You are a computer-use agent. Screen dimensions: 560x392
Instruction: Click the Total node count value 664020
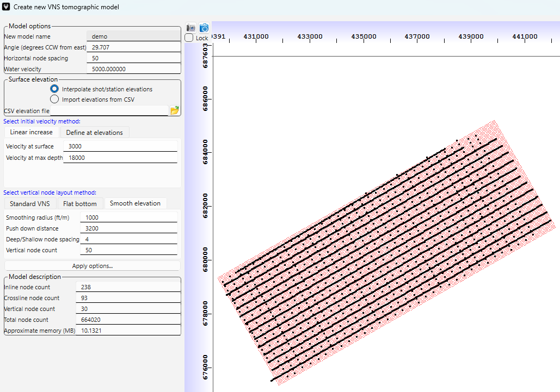128,320
